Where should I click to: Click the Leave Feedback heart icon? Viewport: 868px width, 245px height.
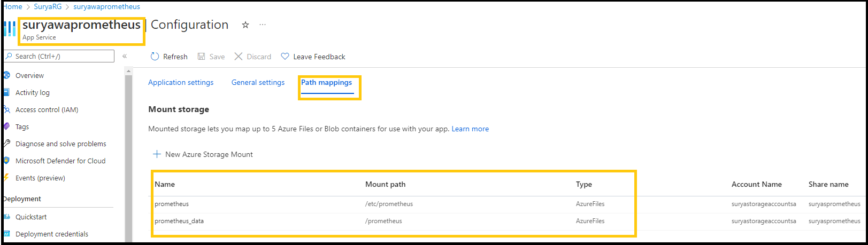285,57
